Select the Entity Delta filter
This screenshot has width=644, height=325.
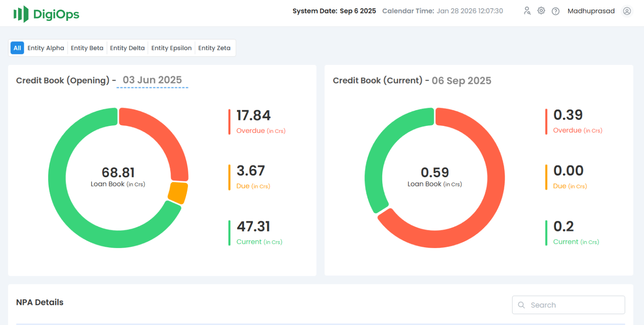pos(127,48)
